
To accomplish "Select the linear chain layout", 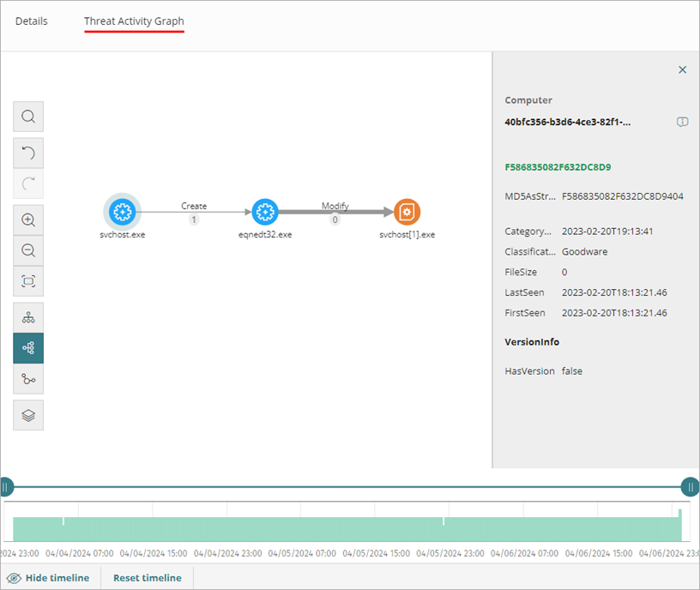I will click(x=28, y=379).
